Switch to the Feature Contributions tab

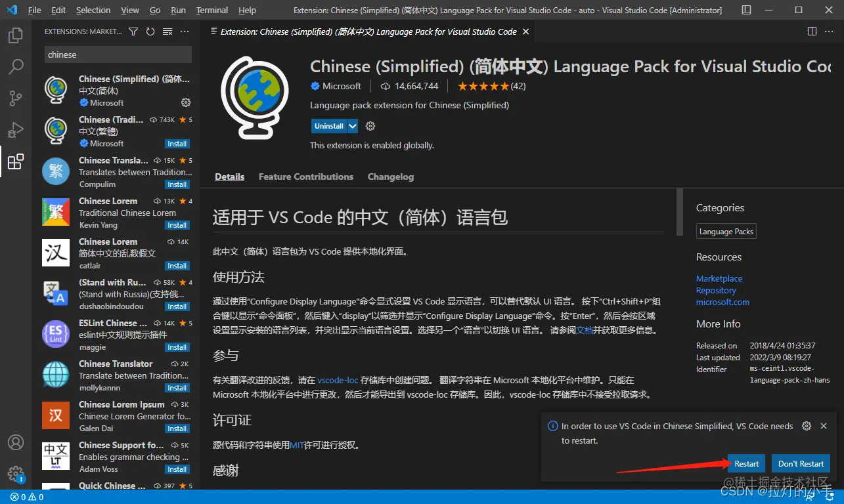(305, 176)
